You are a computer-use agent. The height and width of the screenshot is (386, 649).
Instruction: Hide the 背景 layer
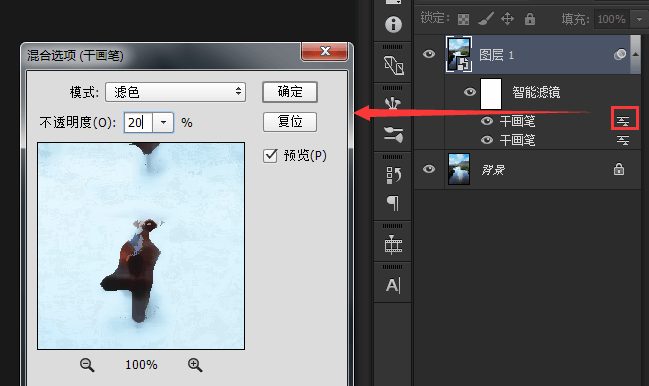coord(429,169)
